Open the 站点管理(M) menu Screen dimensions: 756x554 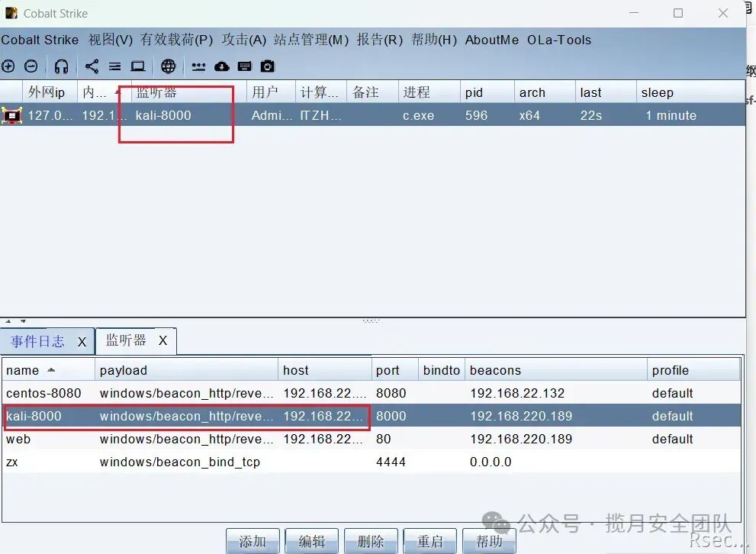(x=311, y=40)
